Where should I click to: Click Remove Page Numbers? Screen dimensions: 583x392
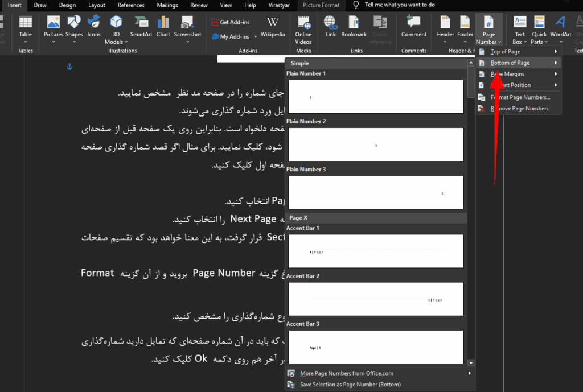tap(519, 108)
